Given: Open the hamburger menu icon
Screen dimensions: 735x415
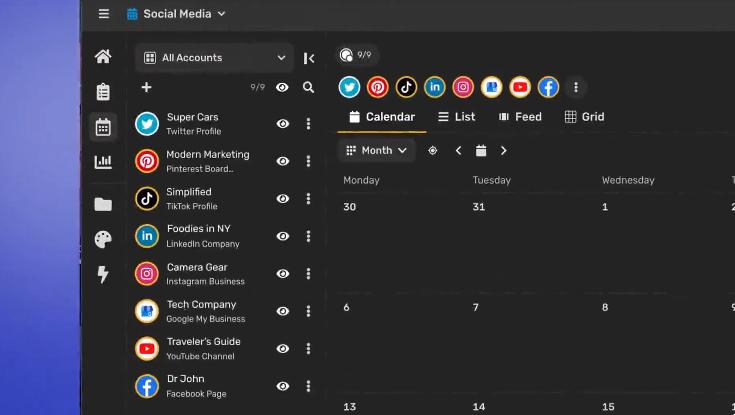Looking at the screenshot, I should point(104,14).
